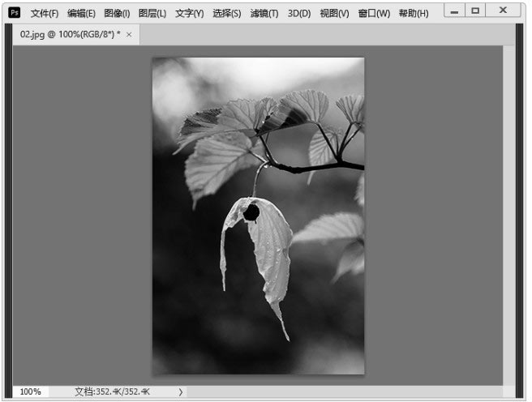Expand the status bar info arrow
This screenshot has height=402, width=532.
181,391
